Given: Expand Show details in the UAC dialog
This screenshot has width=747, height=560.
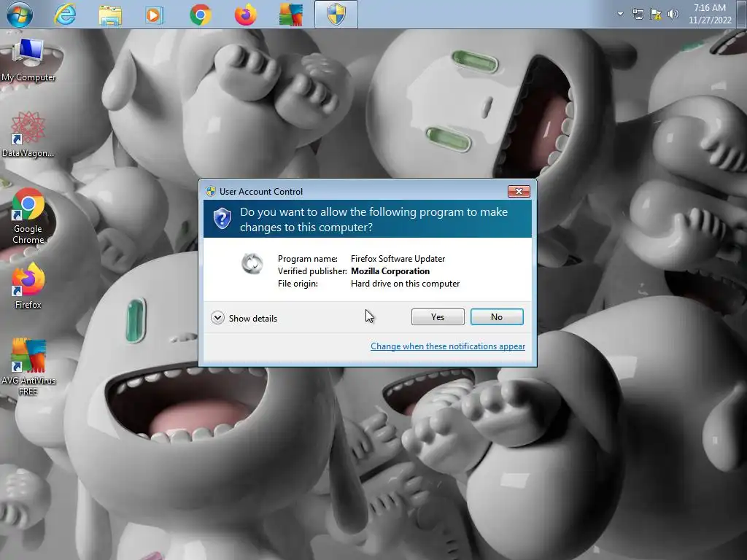Looking at the screenshot, I should (244, 318).
